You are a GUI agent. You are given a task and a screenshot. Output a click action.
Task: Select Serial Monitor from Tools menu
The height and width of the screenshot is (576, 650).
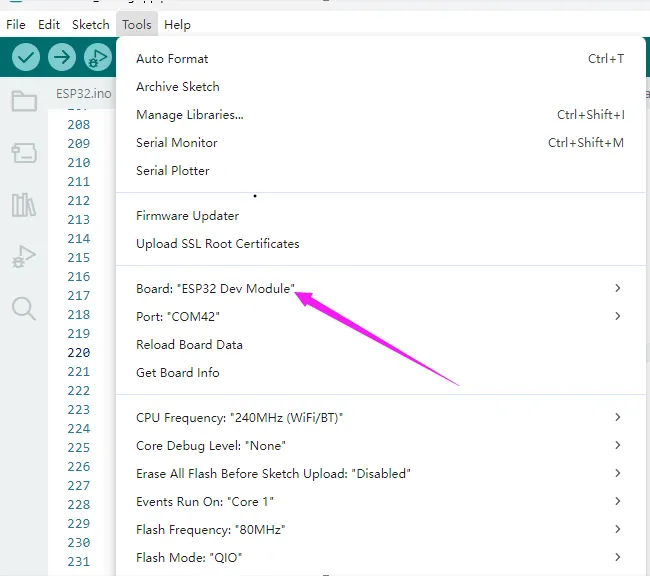click(176, 143)
